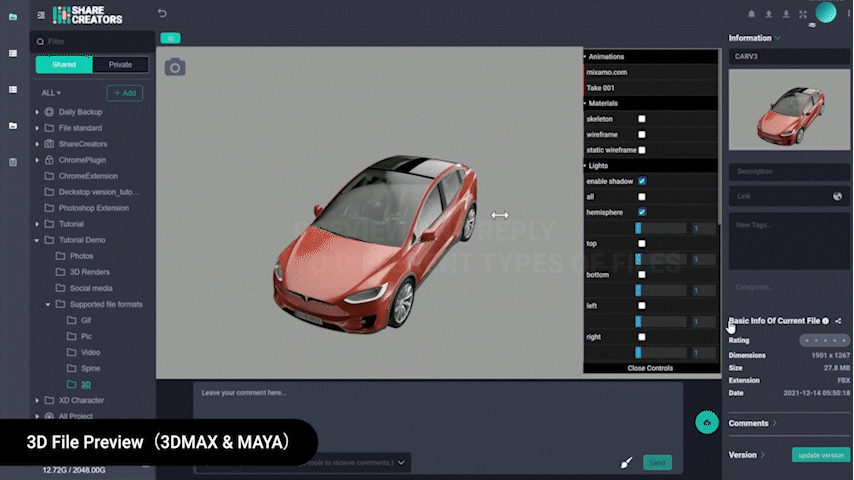Click the third left rail list icon

point(13,89)
